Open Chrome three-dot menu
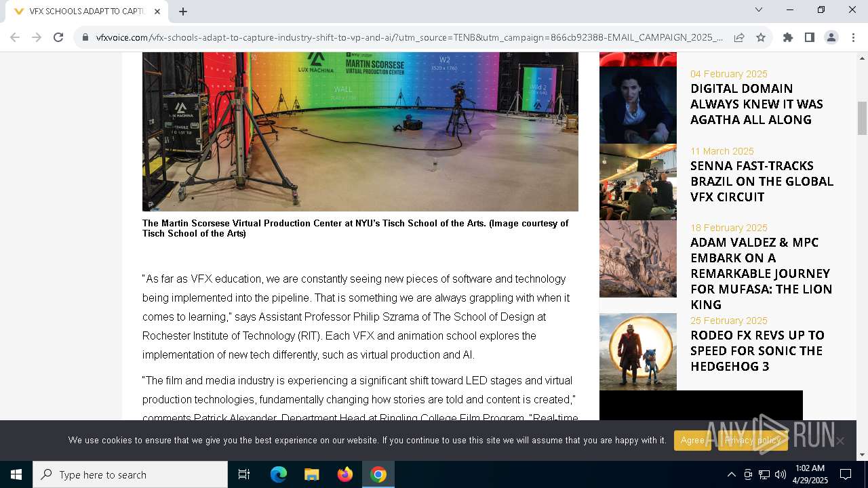The width and height of the screenshot is (868, 488). (x=853, y=37)
